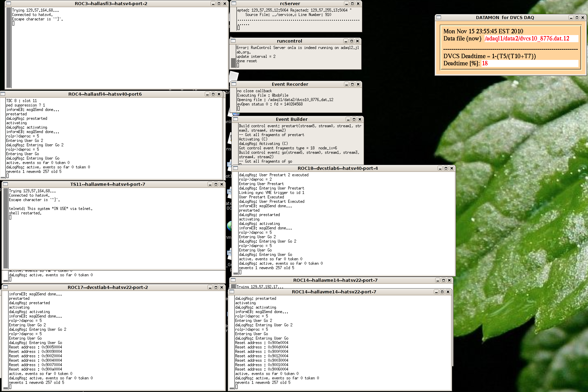Click the Data file path field in DATAMON
The image size is (588, 392).
pyautogui.click(x=531, y=38)
